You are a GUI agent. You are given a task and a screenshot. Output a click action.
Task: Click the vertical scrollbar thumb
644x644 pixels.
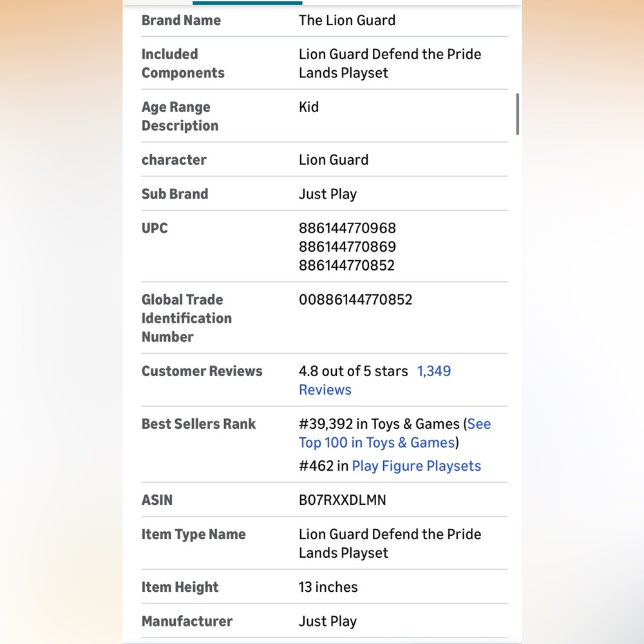[x=517, y=114]
